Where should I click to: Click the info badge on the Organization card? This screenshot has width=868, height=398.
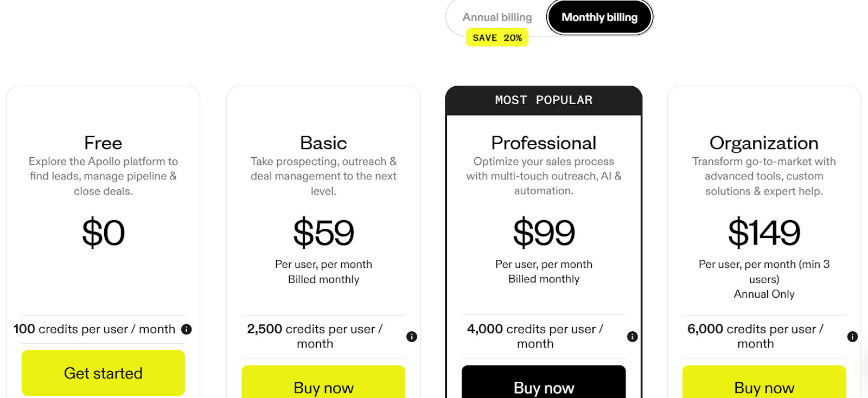(853, 336)
